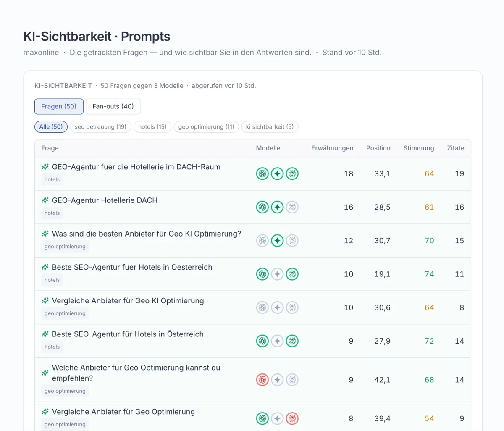Click the 'KI-Sichtbarkeit · Prompts' heading
The height and width of the screenshot is (431, 504).
97,37
